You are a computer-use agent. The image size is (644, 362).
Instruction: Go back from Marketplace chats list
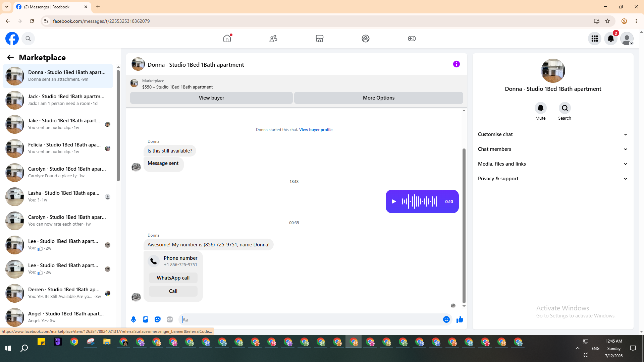tap(10, 57)
